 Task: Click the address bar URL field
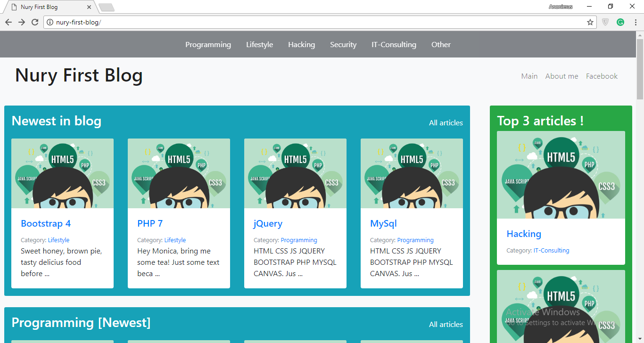click(x=316, y=22)
